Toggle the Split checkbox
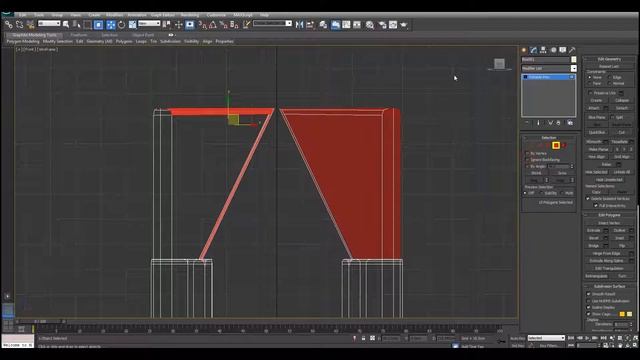Viewport: 640px width, 360px height. [x=613, y=117]
